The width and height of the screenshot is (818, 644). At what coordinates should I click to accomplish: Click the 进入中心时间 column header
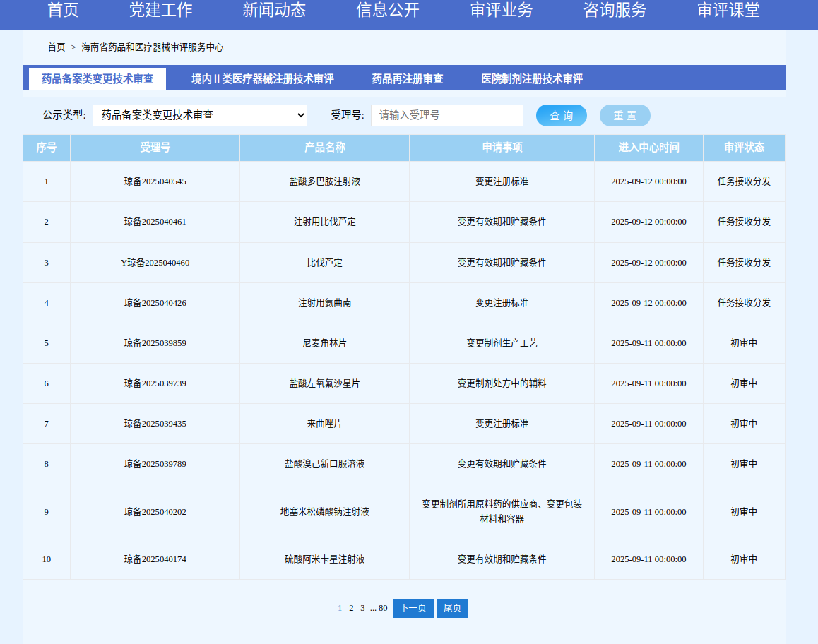[648, 148]
